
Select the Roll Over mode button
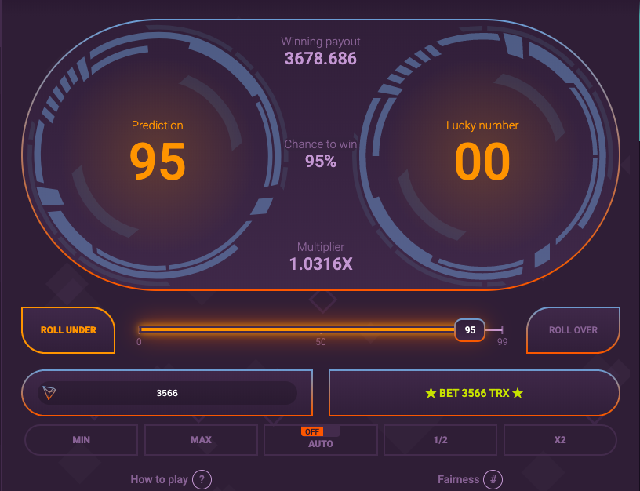pyautogui.click(x=573, y=330)
